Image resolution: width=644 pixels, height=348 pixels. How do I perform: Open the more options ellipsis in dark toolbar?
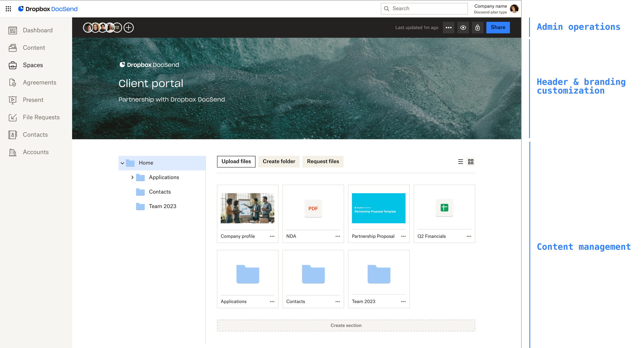(x=448, y=28)
